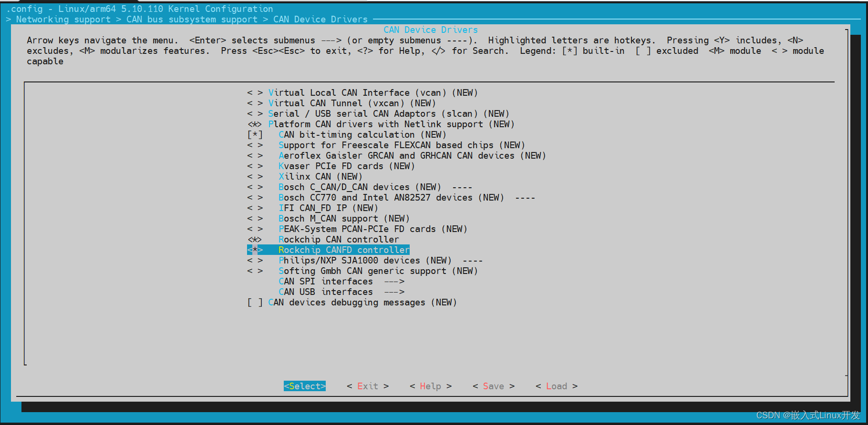Click the Select button
This screenshot has height=425, width=868.
(x=305, y=386)
